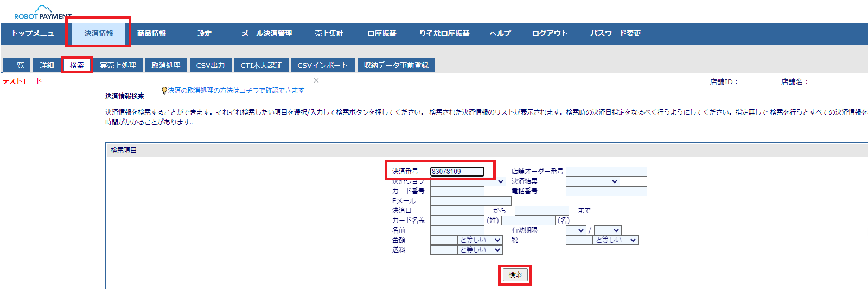Switch to the 一覧 tab
The height and width of the screenshot is (289, 868).
pos(17,65)
